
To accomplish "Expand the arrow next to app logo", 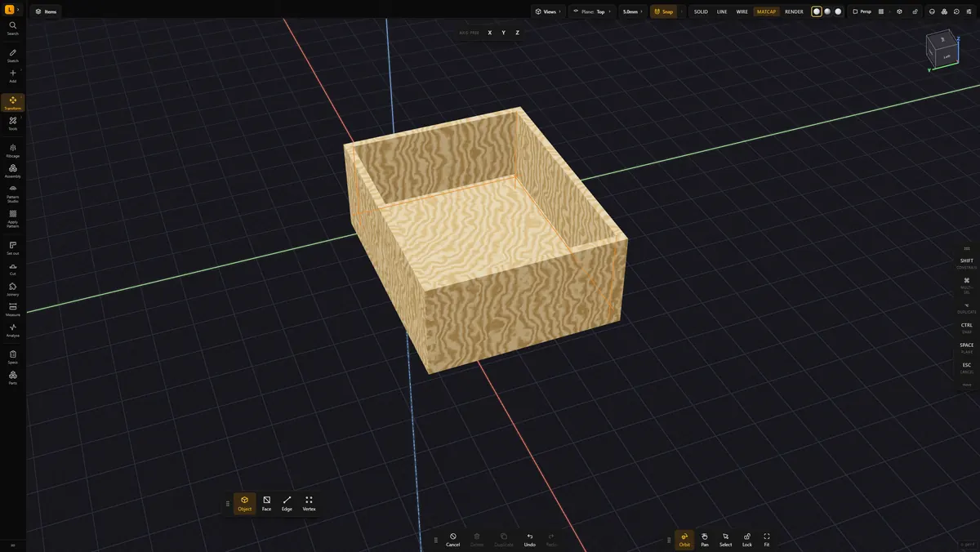I will pos(18,9).
